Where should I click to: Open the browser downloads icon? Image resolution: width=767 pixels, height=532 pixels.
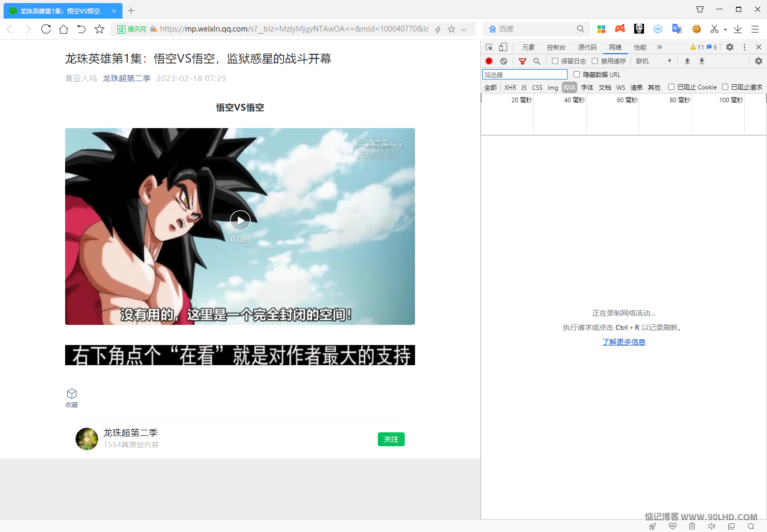pos(738,29)
